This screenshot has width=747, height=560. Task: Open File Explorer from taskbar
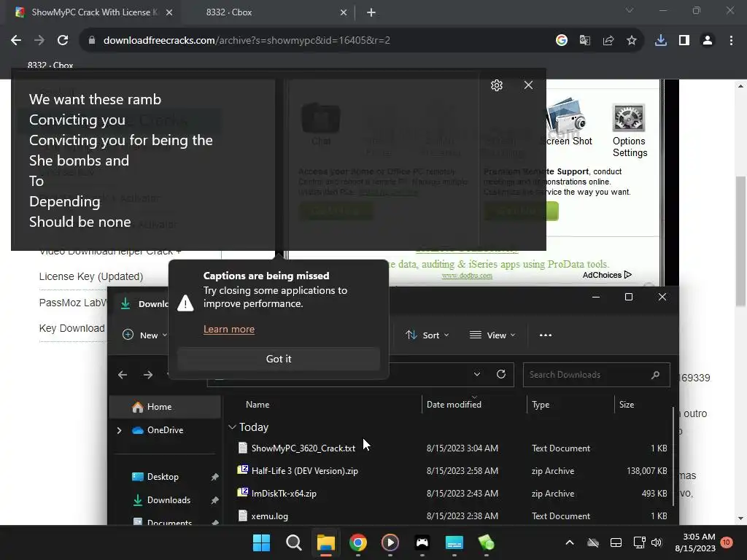(x=326, y=542)
